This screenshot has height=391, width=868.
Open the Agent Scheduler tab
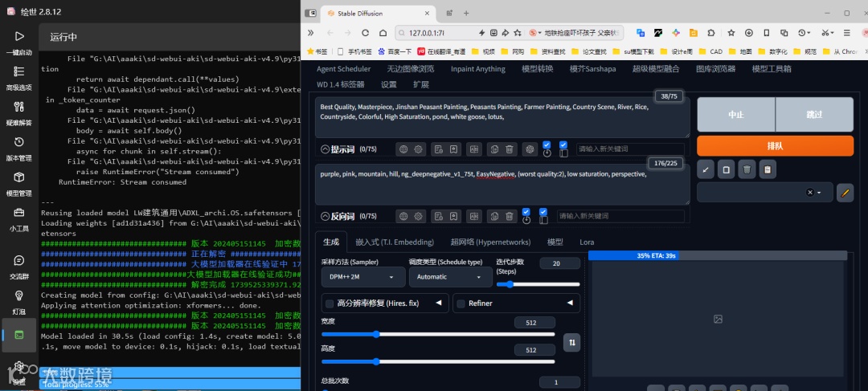coord(344,69)
